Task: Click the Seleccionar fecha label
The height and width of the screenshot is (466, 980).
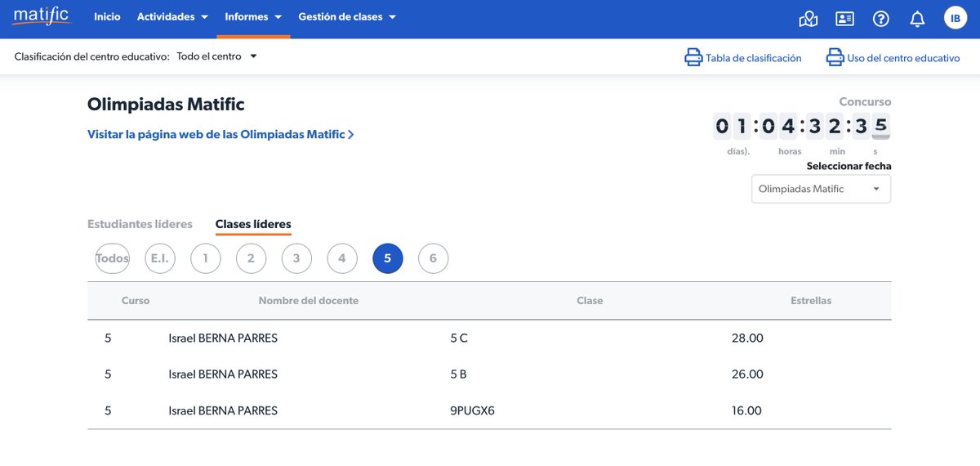Action: [x=849, y=166]
